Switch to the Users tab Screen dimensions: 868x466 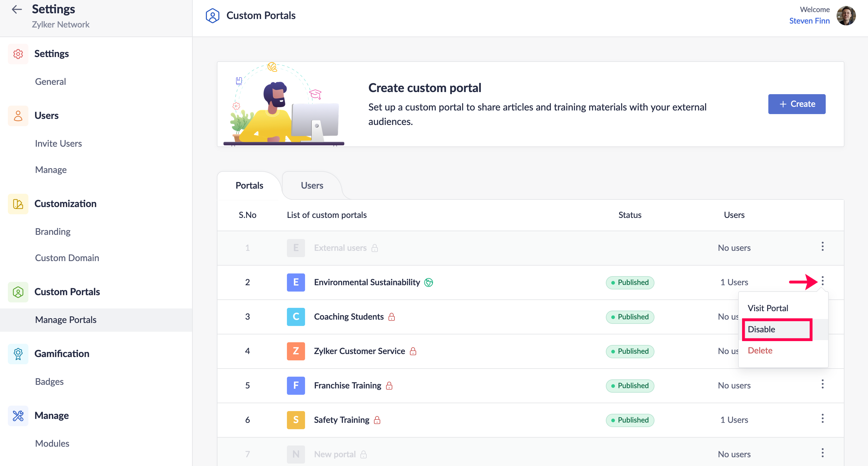(312, 186)
